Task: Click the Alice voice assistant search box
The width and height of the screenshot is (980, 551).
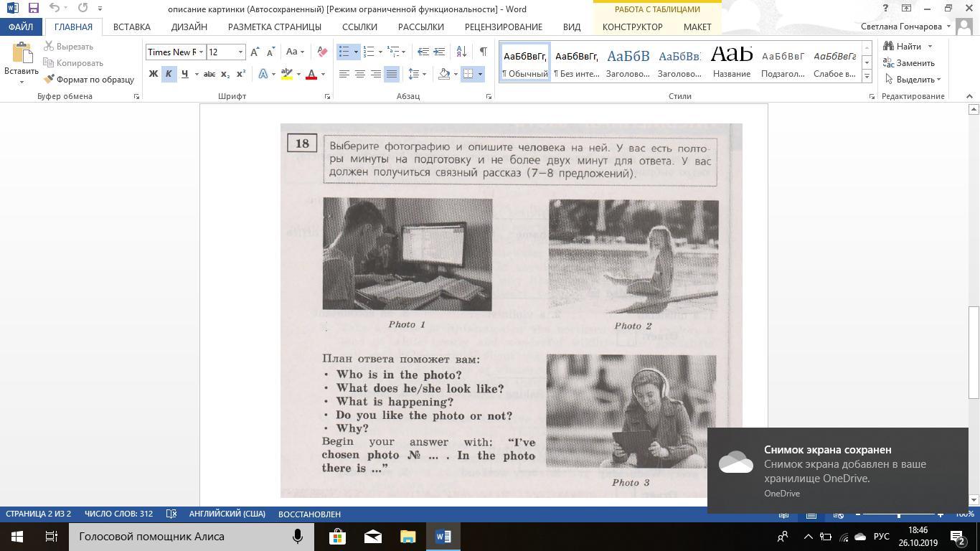Action: tap(179, 537)
